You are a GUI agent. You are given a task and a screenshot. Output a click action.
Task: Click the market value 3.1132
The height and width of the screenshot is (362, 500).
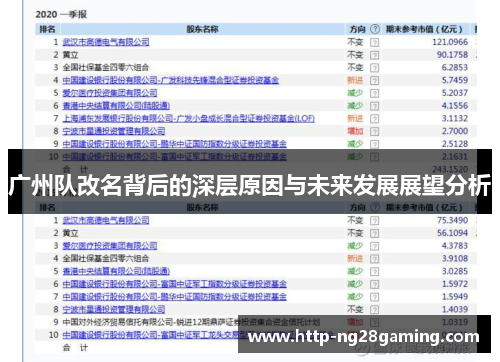tap(455, 118)
